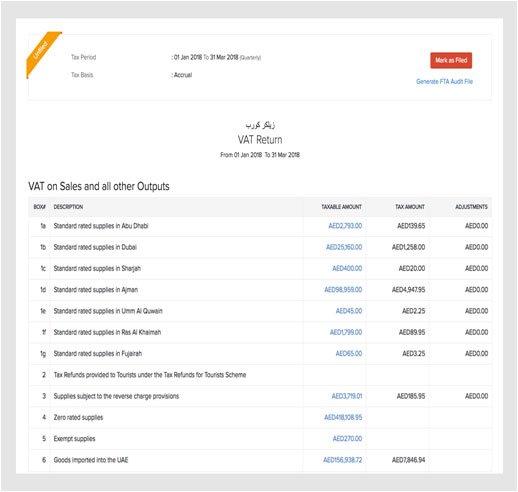
Task: Select text 'Supplies subject to the reverse charge provisions'
Action: [116, 396]
